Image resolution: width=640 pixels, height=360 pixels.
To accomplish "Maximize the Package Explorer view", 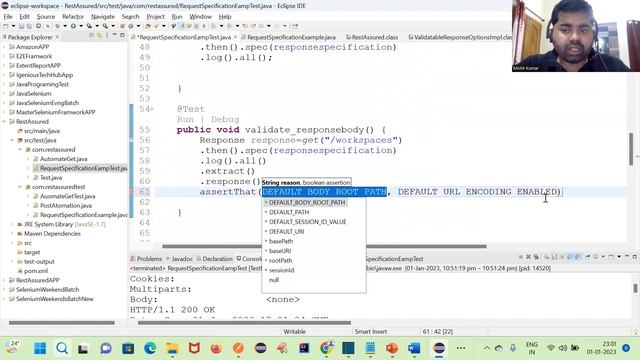I will pyautogui.click(x=122, y=36).
